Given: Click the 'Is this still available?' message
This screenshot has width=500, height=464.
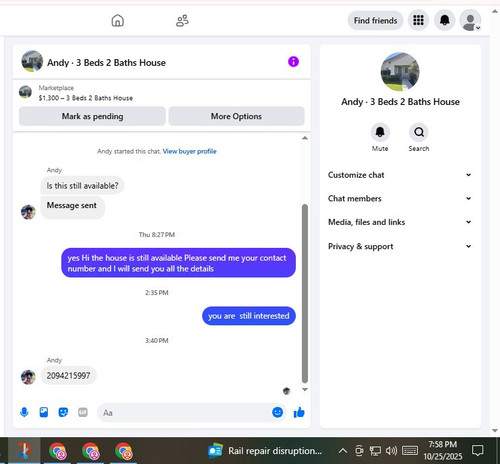Looking at the screenshot, I should pyautogui.click(x=82, y=186).
